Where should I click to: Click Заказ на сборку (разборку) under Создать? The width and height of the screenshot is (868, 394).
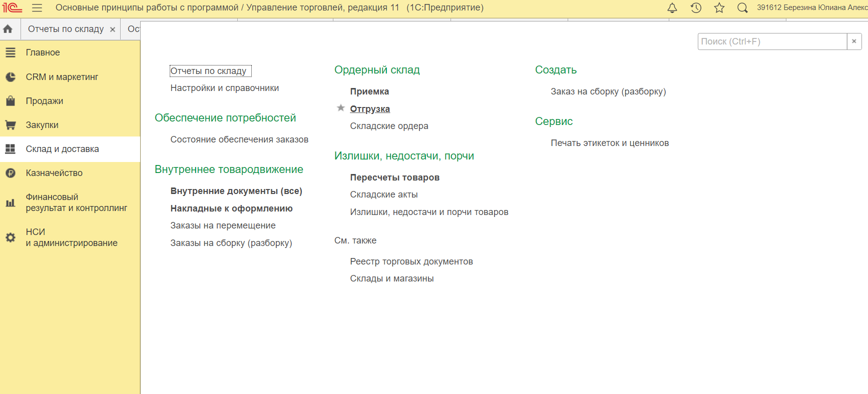(608, 91)
